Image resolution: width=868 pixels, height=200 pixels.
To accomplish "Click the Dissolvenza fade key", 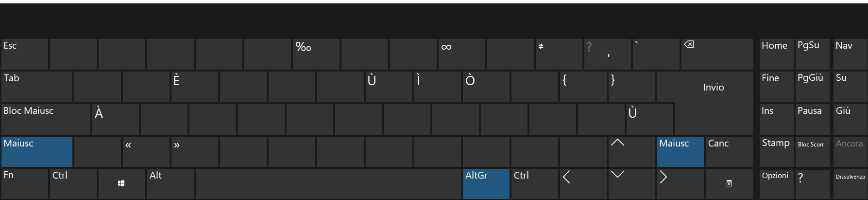I will tap(850, 183).
